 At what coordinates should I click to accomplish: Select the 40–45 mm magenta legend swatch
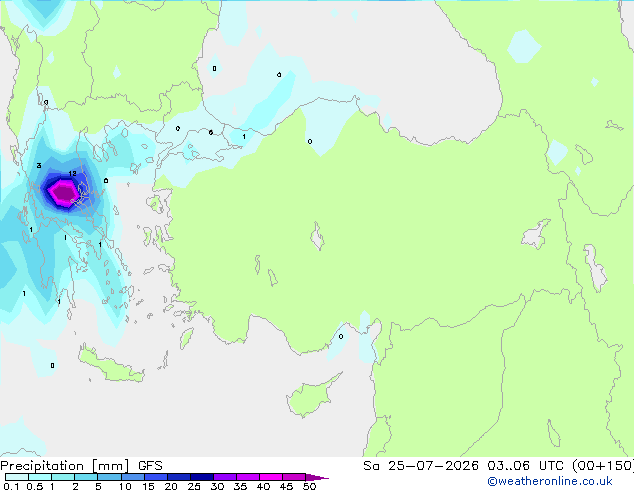pyautogui.click(x=271, y=477)
